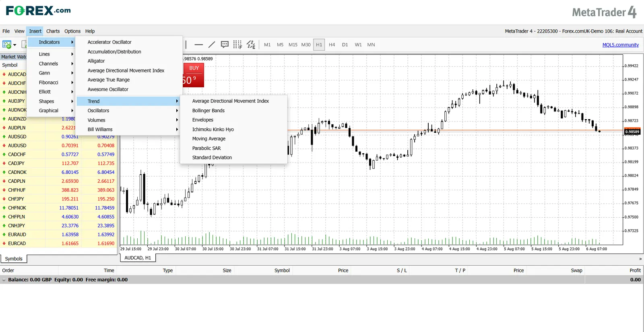Screen dimensions: 644x332
Task: Expand the Bill Williams submenu
Action: (128, 130)
